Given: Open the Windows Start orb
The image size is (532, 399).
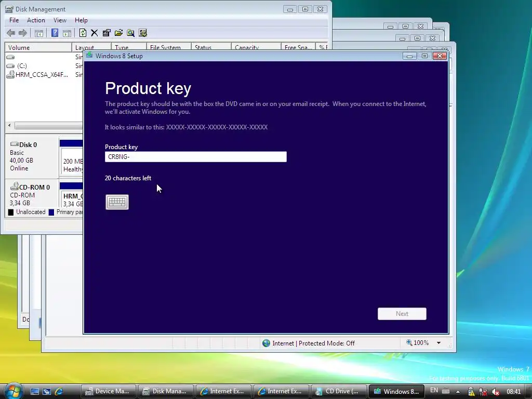Looking at the screenshot, I should point(13,391).
